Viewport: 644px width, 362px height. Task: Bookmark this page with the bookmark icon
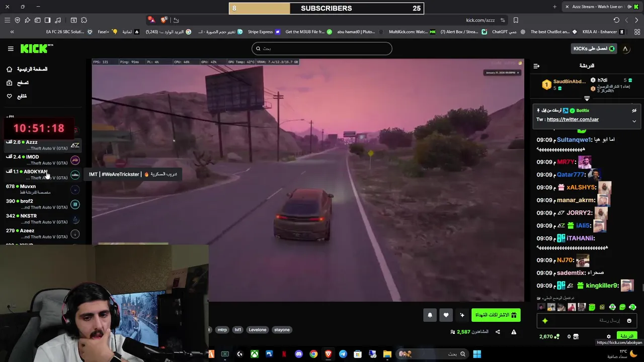(x=516, y=20)
